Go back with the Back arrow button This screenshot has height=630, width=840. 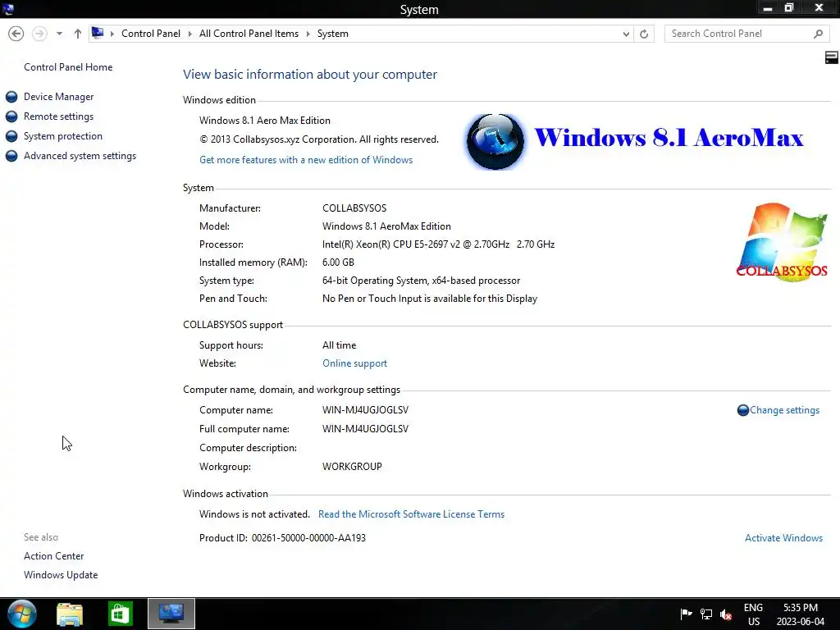pyautogui.click(x=16, y=34)
